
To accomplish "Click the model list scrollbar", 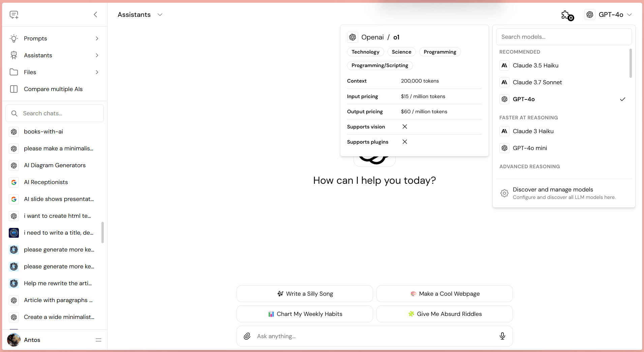I will pyautogui.click(x=630, y=63).
